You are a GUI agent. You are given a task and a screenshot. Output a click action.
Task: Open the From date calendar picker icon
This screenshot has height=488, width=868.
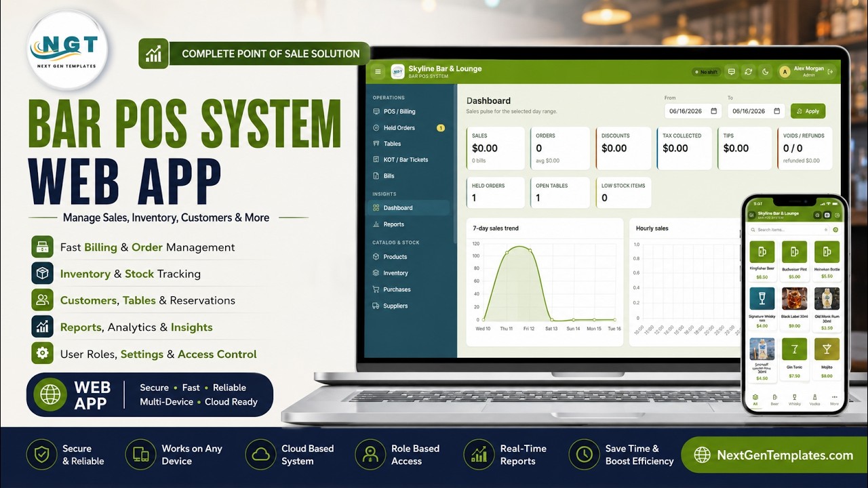pyautogui.click(x=713, y=111)
